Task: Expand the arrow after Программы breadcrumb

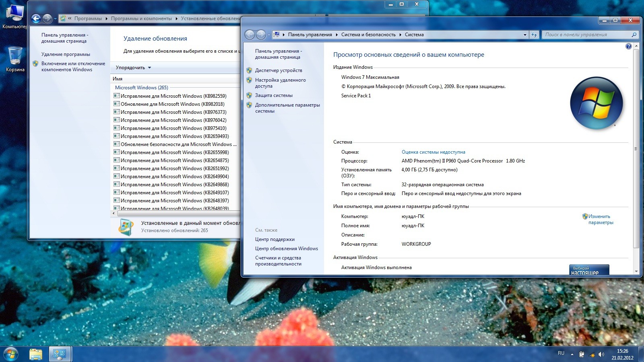Action: tap(107, 19)
